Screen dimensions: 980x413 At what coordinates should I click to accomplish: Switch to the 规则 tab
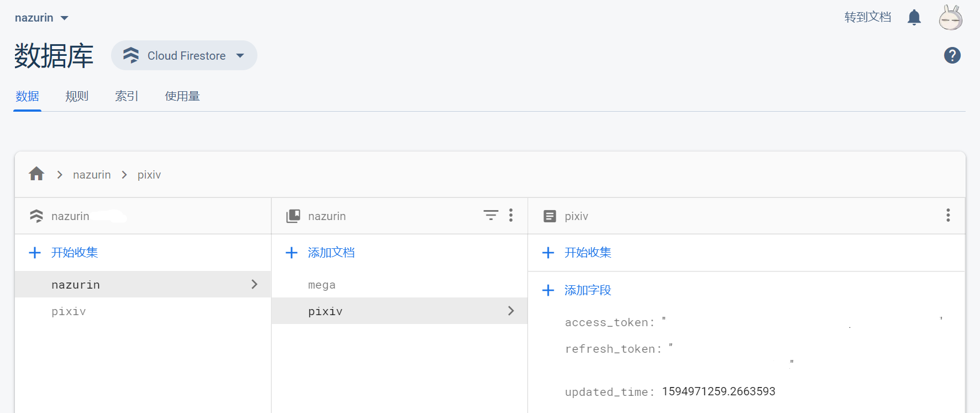[x=76, y=96]
